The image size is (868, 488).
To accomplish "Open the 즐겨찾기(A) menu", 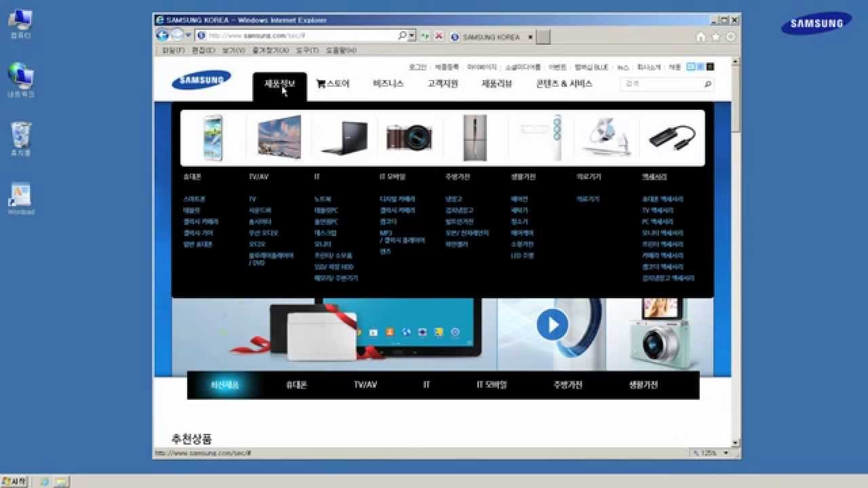I will 271,51.
